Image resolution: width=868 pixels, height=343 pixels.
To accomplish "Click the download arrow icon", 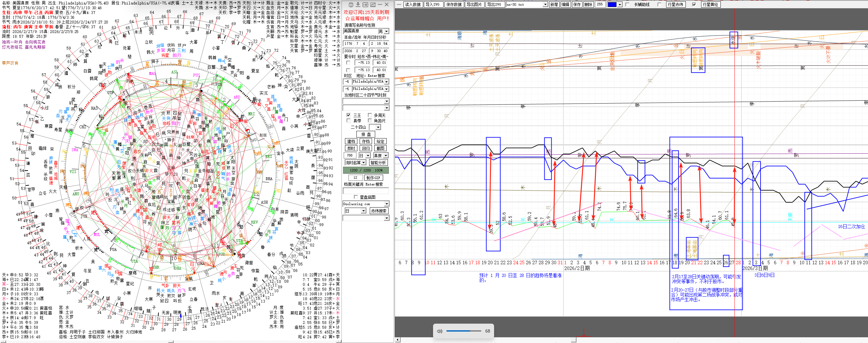I will click(358, 4).
